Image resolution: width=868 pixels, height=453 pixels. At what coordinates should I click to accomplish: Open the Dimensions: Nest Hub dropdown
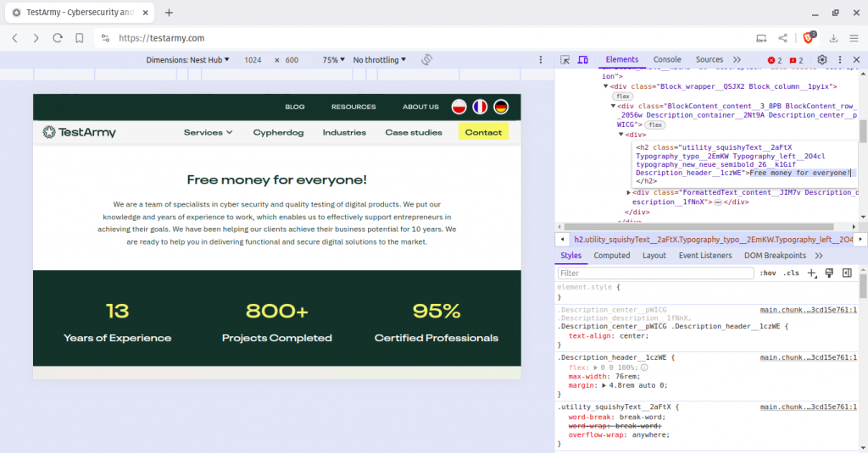pyautogui.click(x=188, y=60)
